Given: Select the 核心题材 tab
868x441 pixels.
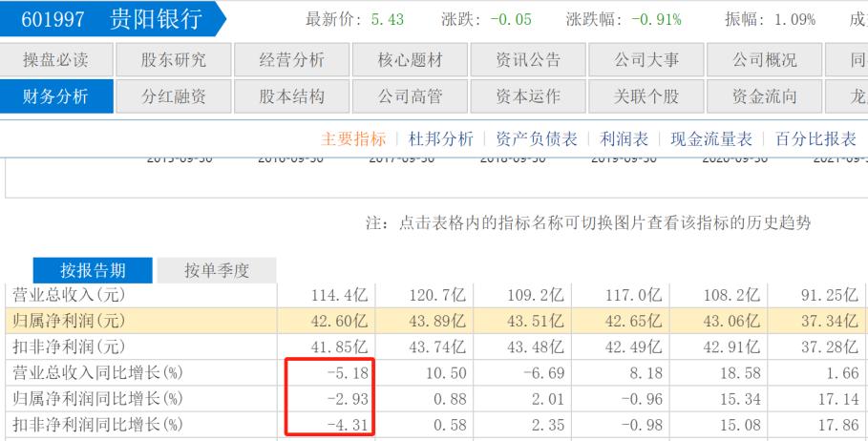Looking at the screenshot, I should pos(411,60).
